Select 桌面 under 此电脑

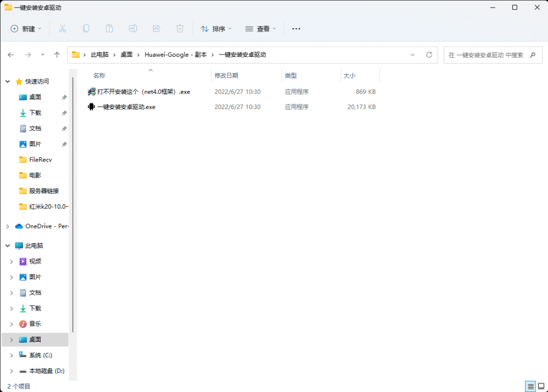pyautogui.click(x=35, y=340)
